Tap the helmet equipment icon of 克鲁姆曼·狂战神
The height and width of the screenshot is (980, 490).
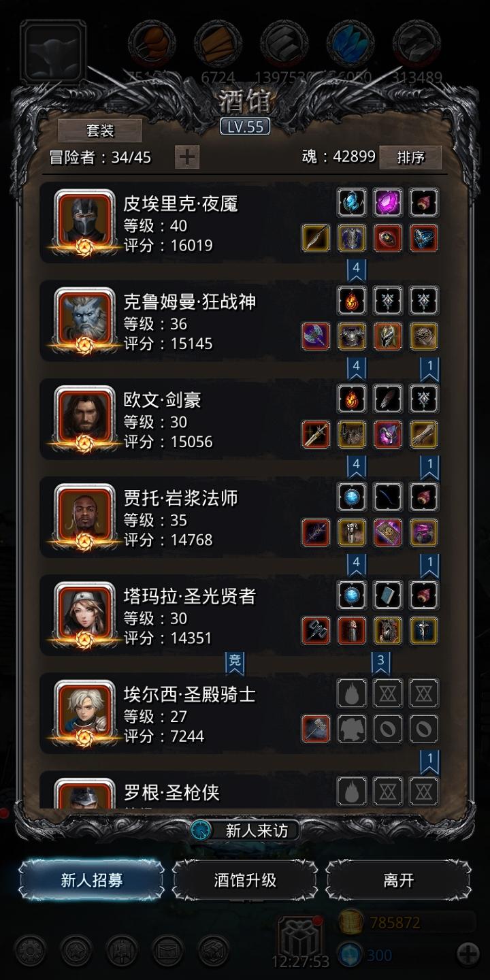[388, 336]
